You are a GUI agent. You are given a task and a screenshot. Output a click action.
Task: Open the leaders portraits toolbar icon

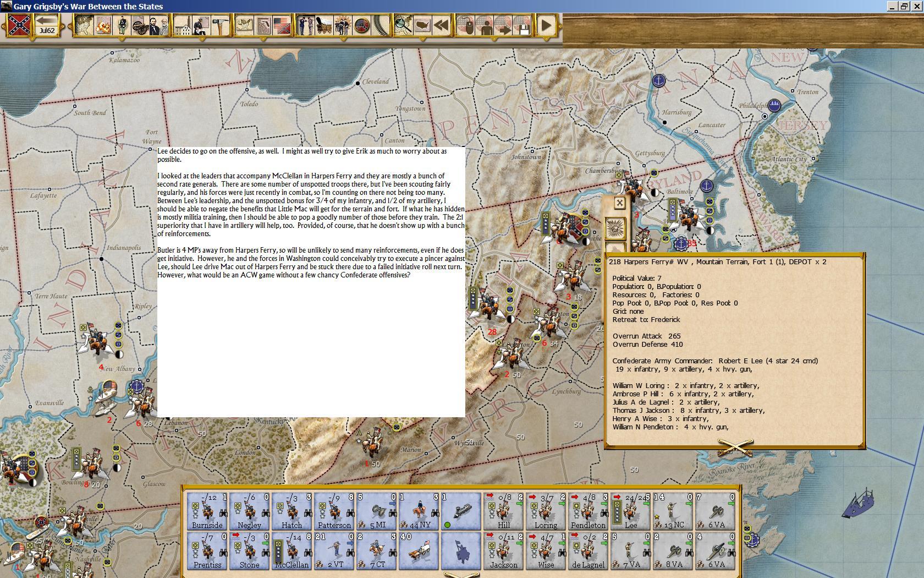pos(158,25)
